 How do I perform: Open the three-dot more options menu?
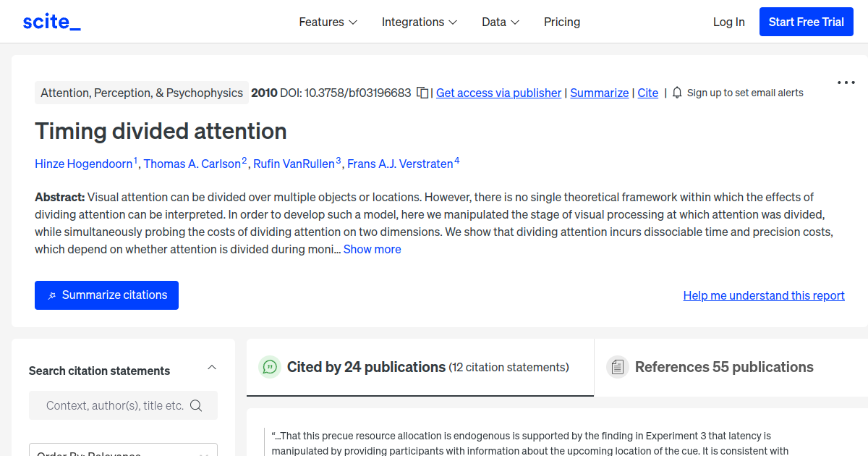pyautogui.click(x=846, y=83)
